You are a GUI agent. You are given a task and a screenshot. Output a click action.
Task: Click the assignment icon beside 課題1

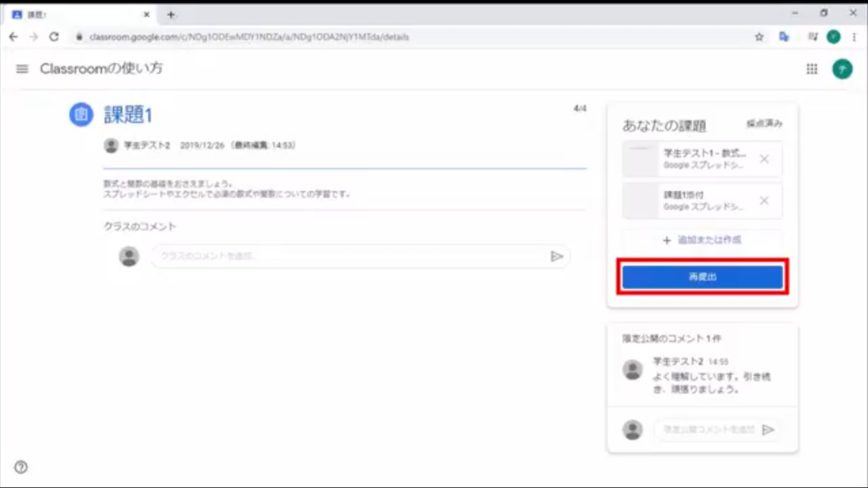click(81, 114)
